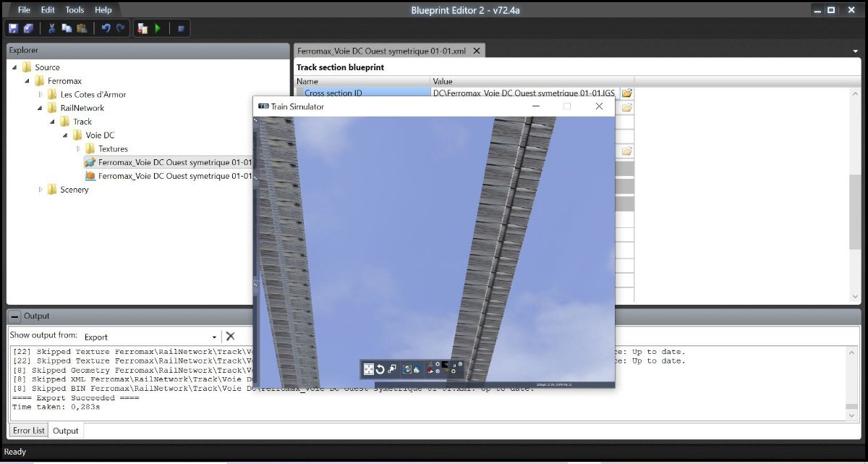Select the Scenery folder
The height and width of the screenshot is (464, 868).
[75, 190]
